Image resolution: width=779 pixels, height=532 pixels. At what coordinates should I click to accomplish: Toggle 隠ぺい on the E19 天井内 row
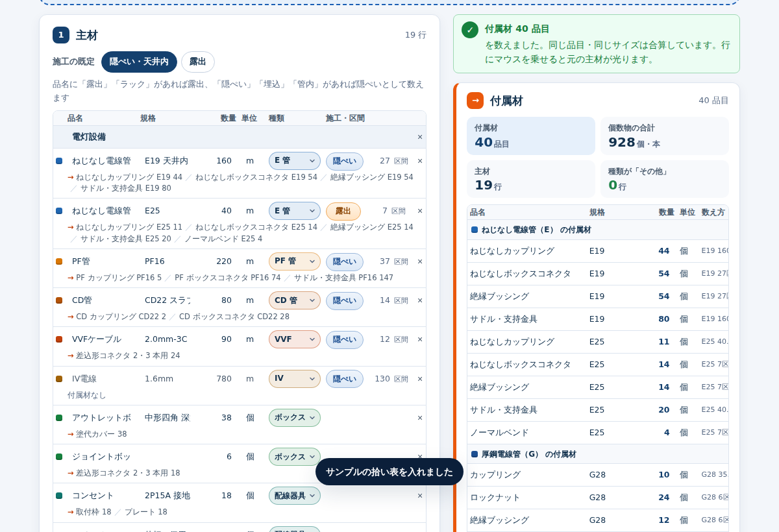(345, 161)
